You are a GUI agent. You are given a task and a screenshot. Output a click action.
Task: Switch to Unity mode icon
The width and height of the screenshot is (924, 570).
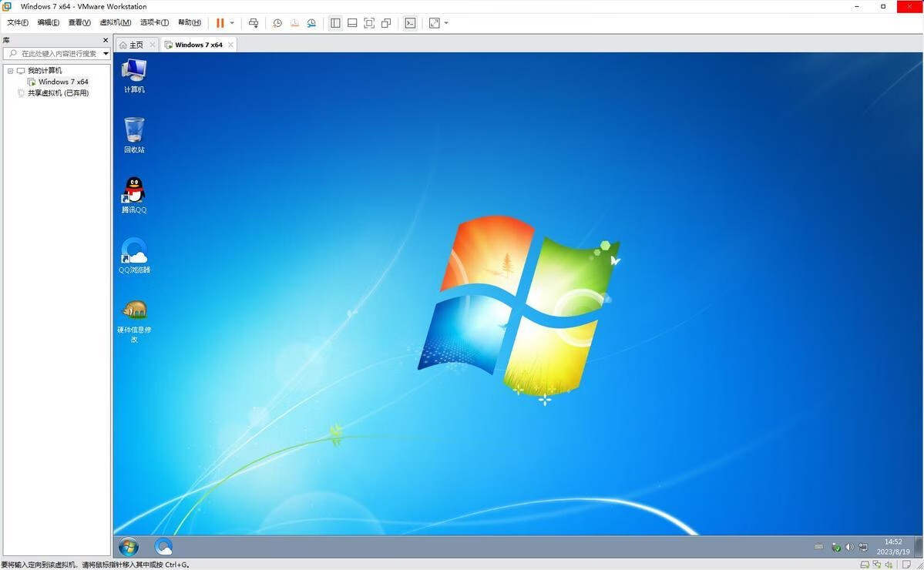(x=386, y=23)
